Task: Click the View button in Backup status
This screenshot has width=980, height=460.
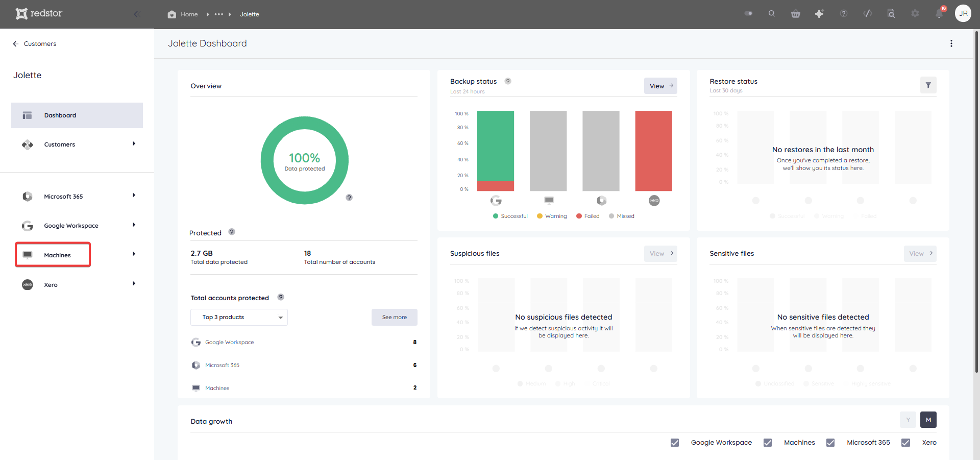Action: tap(660, 86)
